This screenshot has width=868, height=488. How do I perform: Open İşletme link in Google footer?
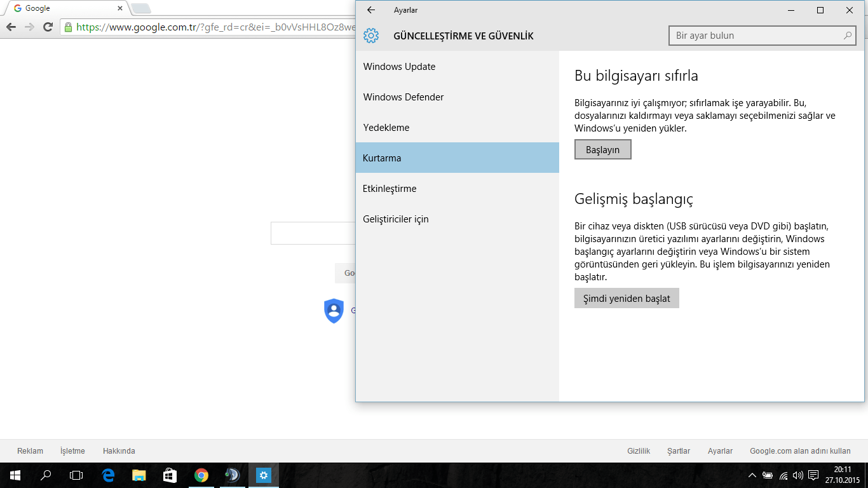coord(72,451)
